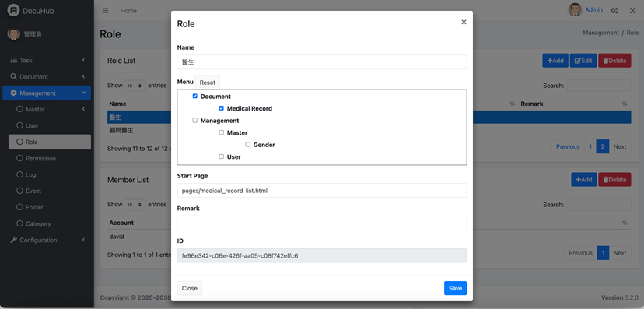Sort by the Remark column sort icon
This screenshot has width=644, height=309.
(x=625, y=104)
